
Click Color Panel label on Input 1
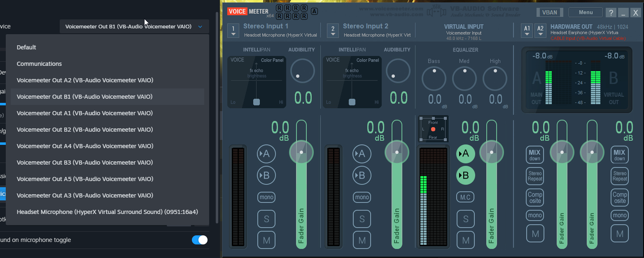[x=272, y=60]
